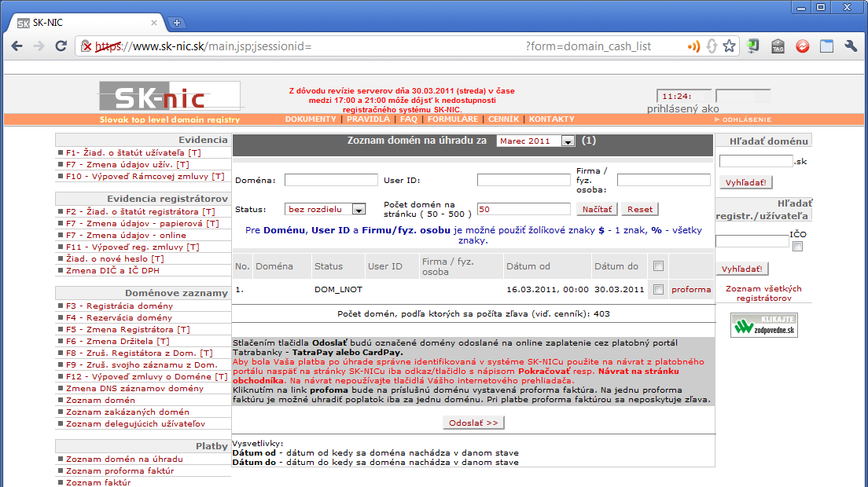The height and width of the screenshot is (487, 868).
Task: Tick the checkbox for domain row 1
Action: pos(658,290)
